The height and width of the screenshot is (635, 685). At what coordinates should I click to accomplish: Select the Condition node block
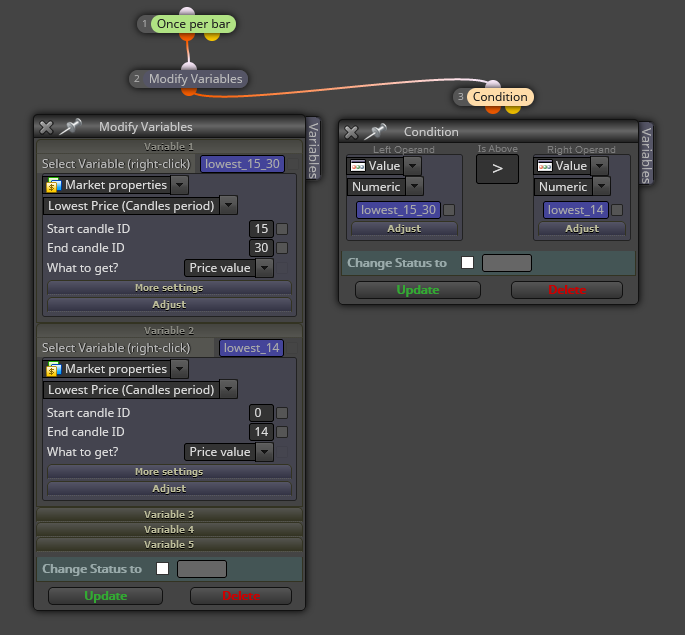[x=500, y=97]
